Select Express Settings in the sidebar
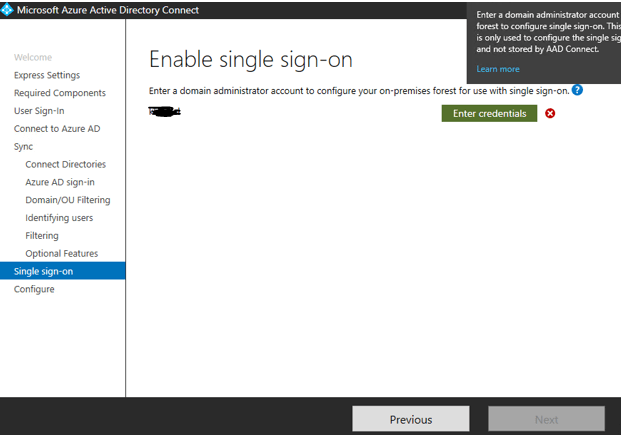621x436 pixels. pos(47,75)
